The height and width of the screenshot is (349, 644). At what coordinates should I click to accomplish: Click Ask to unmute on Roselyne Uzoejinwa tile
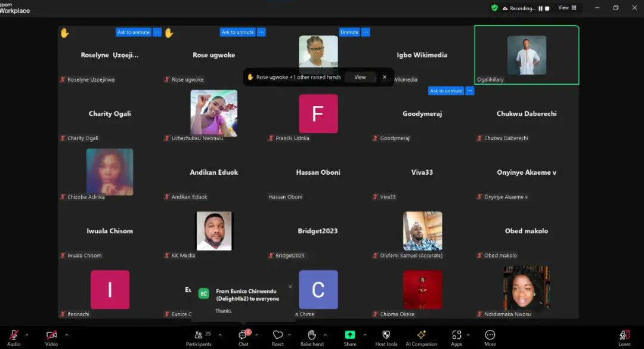pos(134,32)
